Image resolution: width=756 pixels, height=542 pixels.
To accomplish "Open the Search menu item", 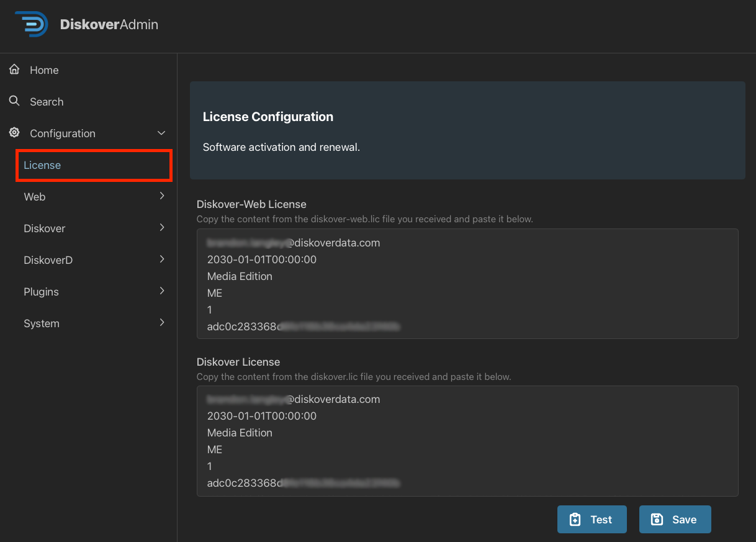I will click(47, 102).
